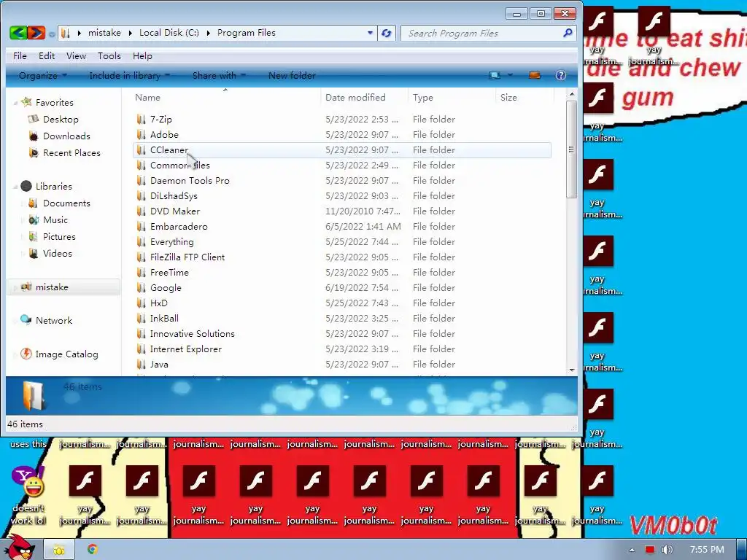Viewport: 747px width, 560px height.
Task: Click the Local Disk (C:) breadcrumb
Action: [169, 33]
